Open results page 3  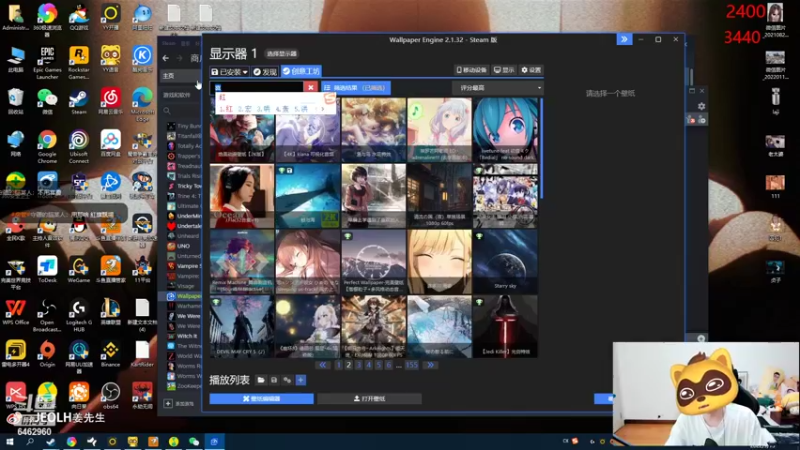coord(359,365)
